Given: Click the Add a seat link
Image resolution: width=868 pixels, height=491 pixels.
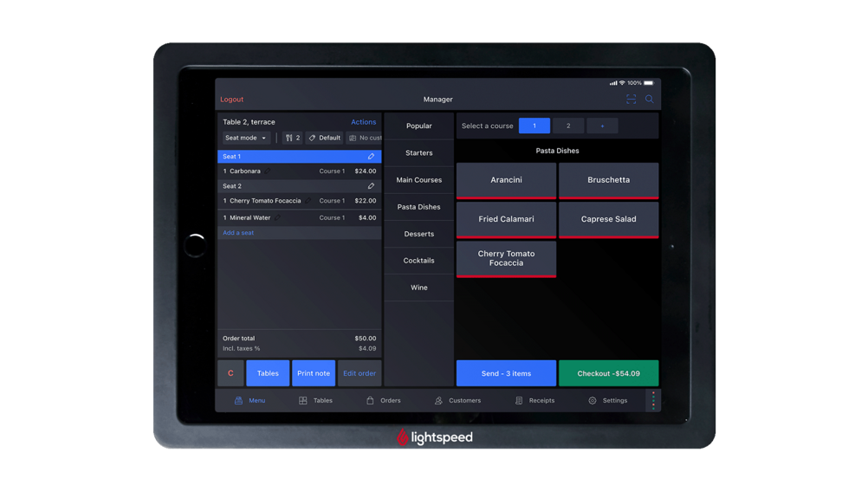Looking at the screenshot, I should [238, 233].
